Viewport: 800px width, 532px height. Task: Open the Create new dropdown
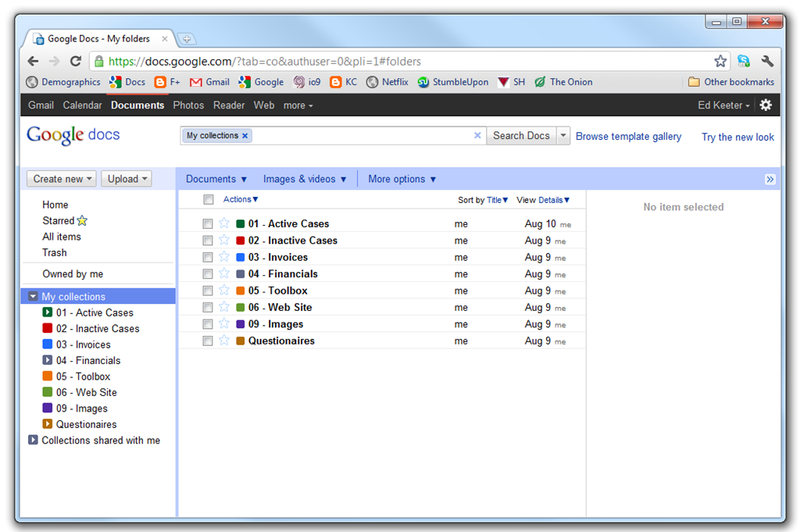tap(61, 179)
